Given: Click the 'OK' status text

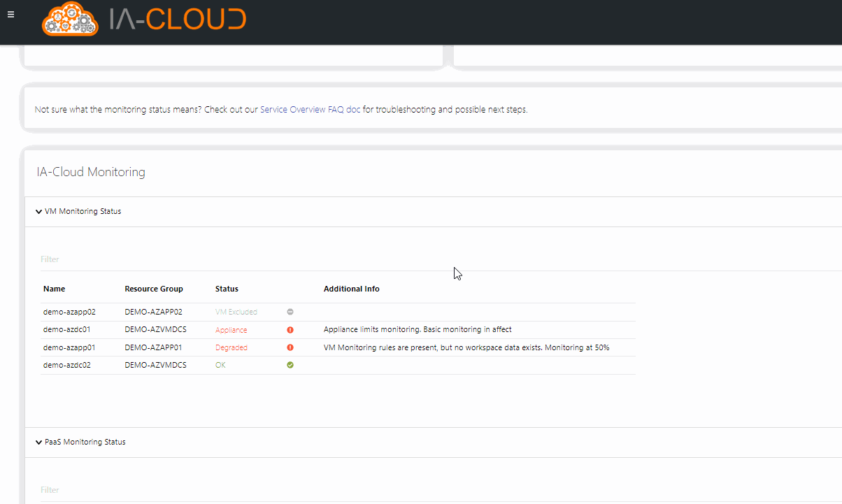Looking at the screenshot, I should pos(221,365).
